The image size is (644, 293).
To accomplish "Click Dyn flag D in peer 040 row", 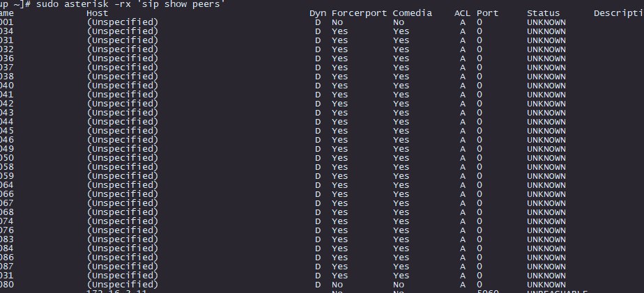I will (318, 86).
